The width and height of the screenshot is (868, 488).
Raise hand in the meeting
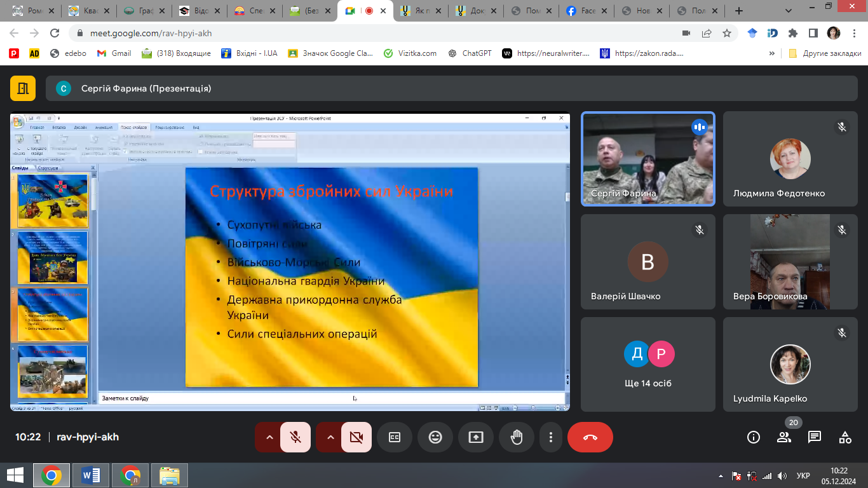pyautogui.click(x=516, y=437)
